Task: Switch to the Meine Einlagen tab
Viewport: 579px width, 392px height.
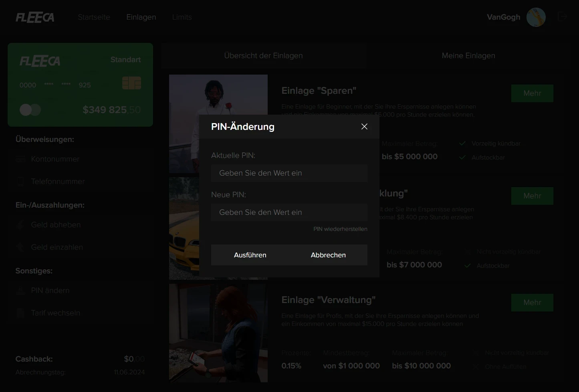Action: tap(468, 56)
